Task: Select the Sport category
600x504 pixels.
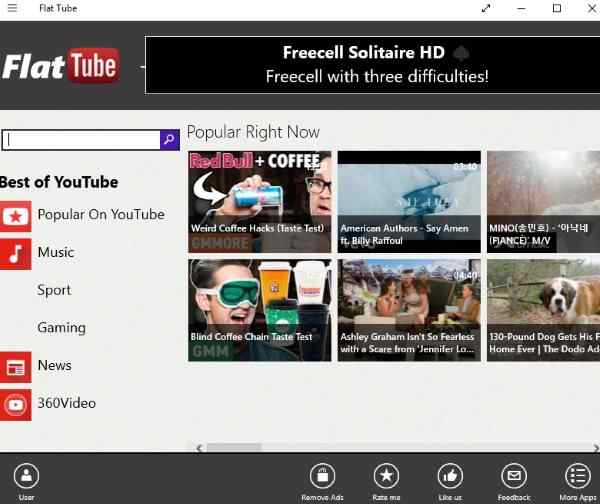Action: click(x=54, y=290)
